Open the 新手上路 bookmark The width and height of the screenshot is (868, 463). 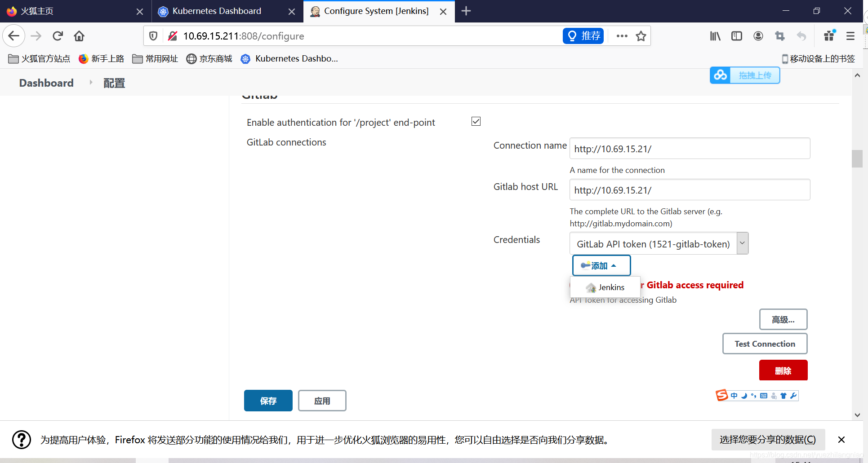[102, 59]
